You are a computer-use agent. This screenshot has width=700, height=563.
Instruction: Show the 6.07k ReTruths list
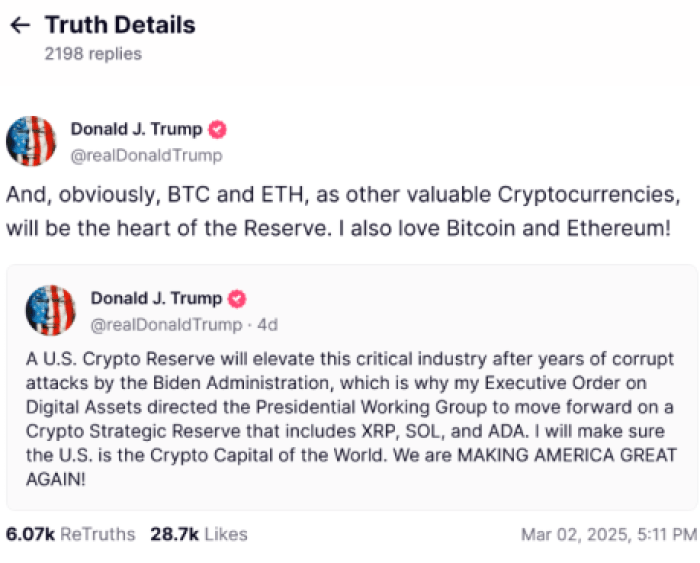click(x=70, y=534)
